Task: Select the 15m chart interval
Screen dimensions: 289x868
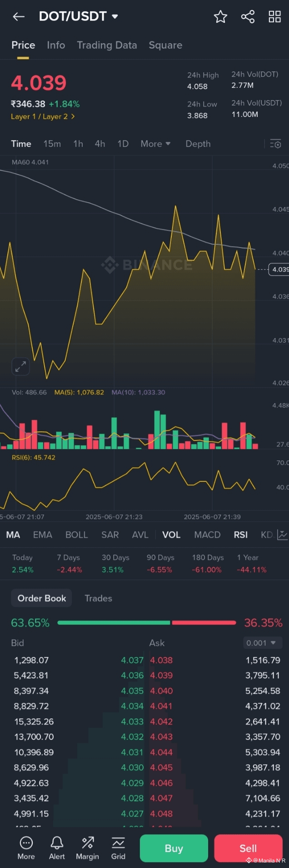Action: (52, 144)
